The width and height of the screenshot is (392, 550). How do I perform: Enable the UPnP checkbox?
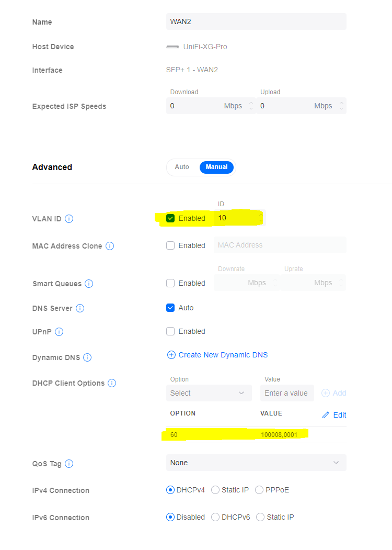tap(170, 331)
